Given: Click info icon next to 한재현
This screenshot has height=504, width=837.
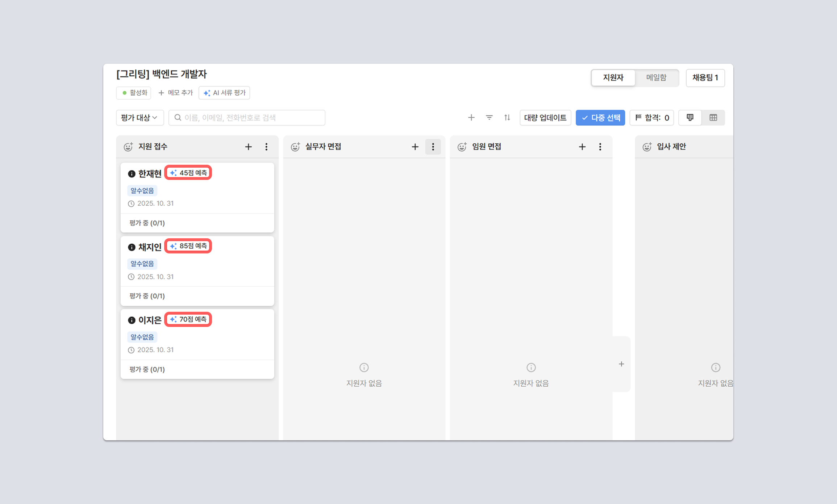Looking at the screenshot, I should point(132,174).
